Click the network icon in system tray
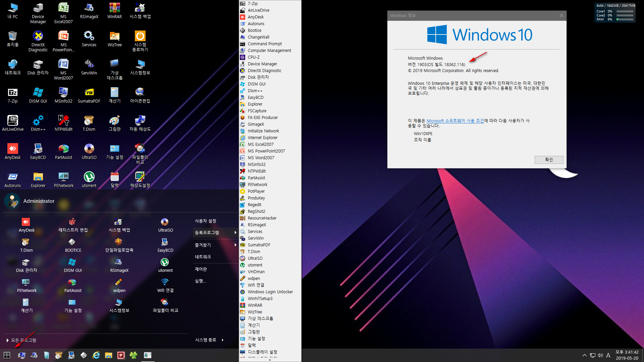This screenshot has width=644, height=362. [593, 355]
